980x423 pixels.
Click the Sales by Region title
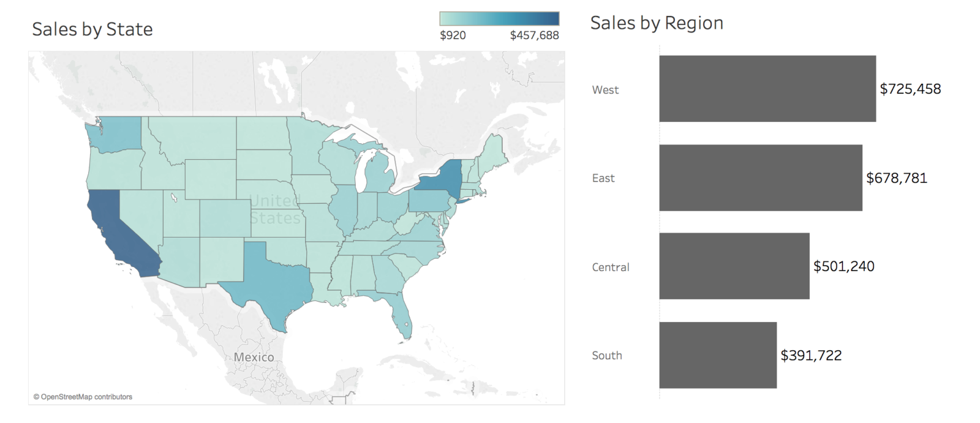[x=657, y=23]
